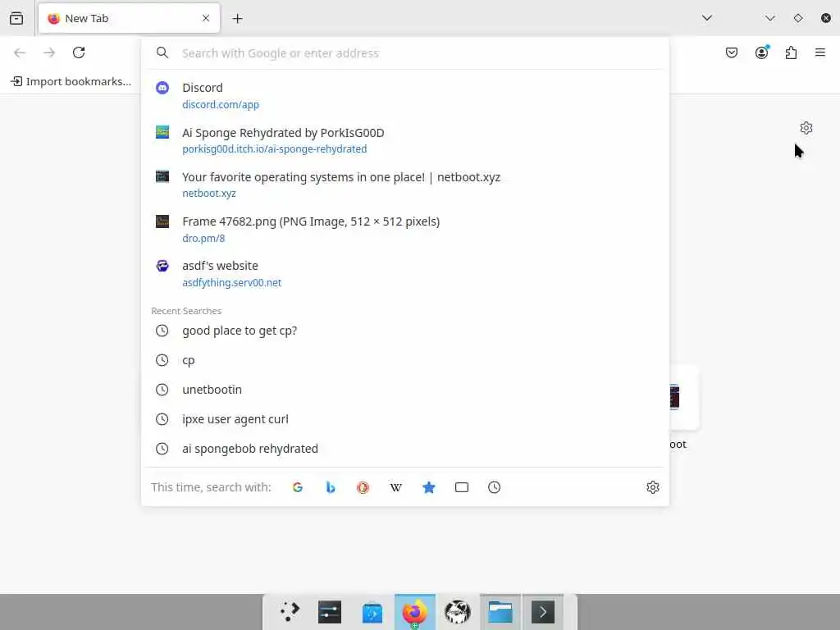Select recent search ipxe user agent curl
This screenshot has width=840, height=630.
(405, 419)
